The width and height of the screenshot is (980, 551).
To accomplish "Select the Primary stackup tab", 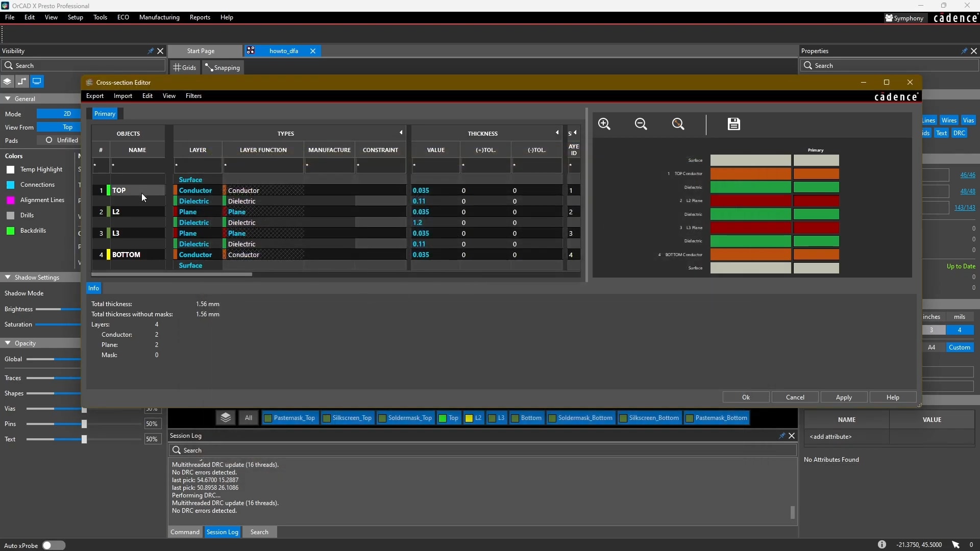I will coord(105,114).
